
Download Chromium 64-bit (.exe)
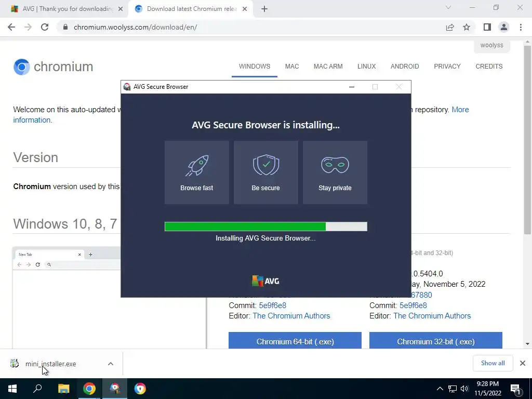(295, 341)
